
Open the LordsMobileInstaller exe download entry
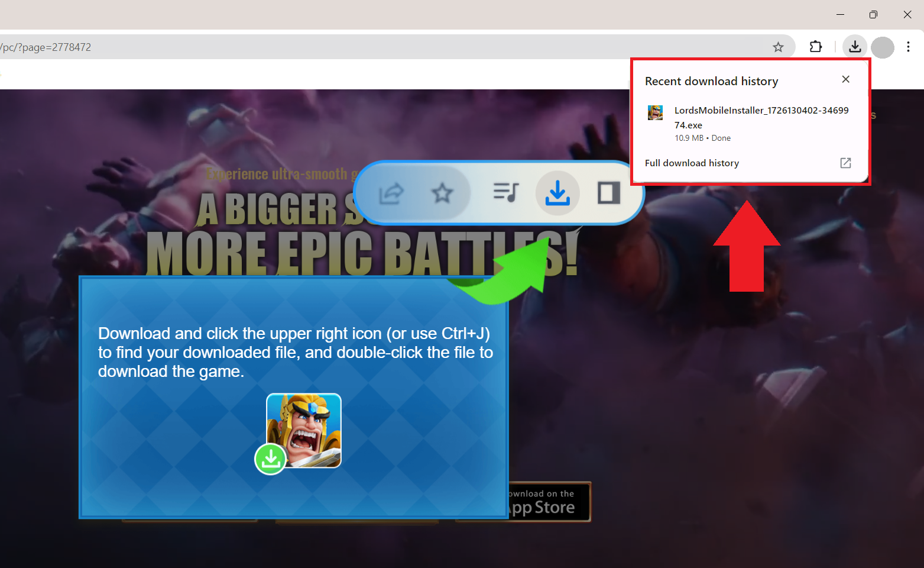750,123
